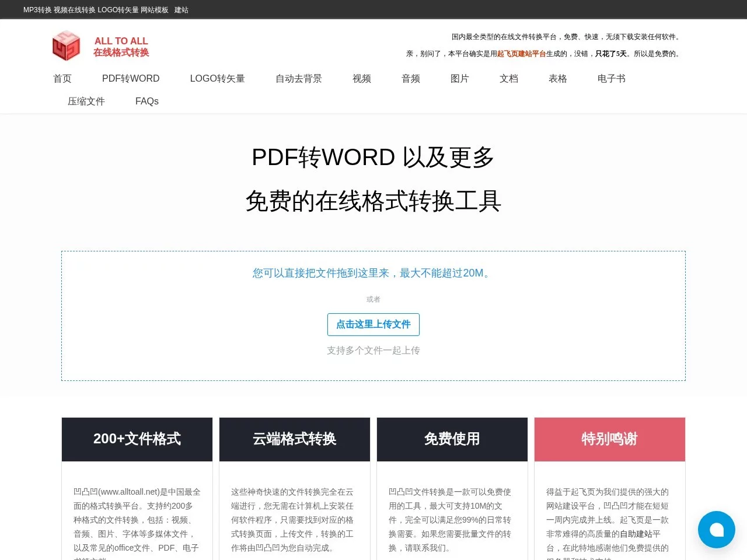Screen dimensions: 747x560
Task: Open MP3转换 link in top bar
Action: tap(37, 10)
